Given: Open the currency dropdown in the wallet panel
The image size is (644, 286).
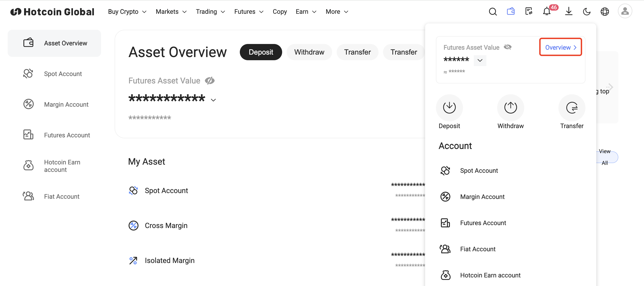Looking at the screenshot, I should [x=480, y=60].
